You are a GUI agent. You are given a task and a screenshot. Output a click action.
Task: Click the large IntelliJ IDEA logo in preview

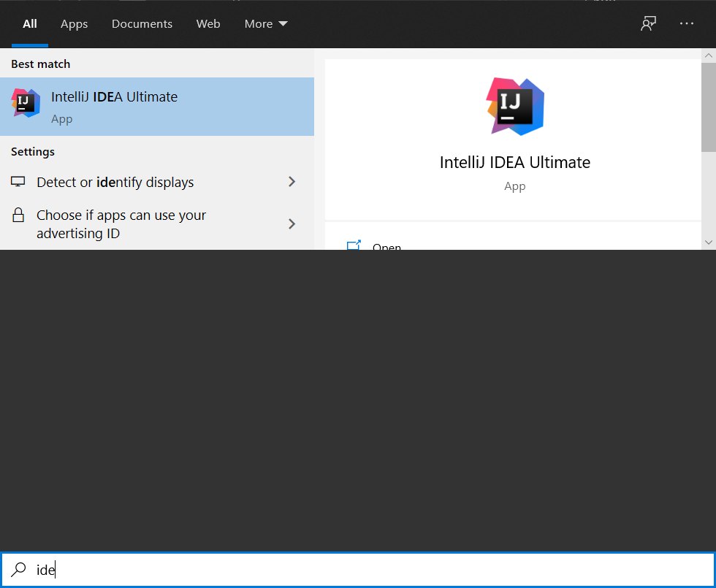point(515,107)
